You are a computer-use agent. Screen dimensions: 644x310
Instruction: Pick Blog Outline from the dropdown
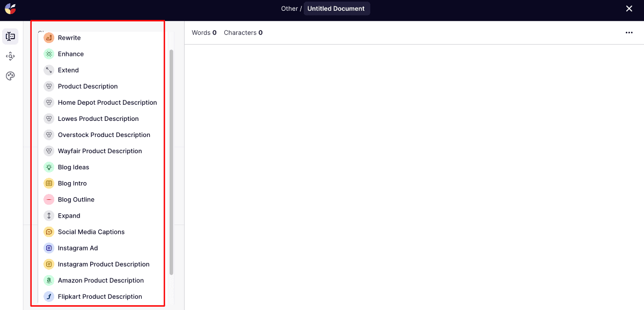76,199
